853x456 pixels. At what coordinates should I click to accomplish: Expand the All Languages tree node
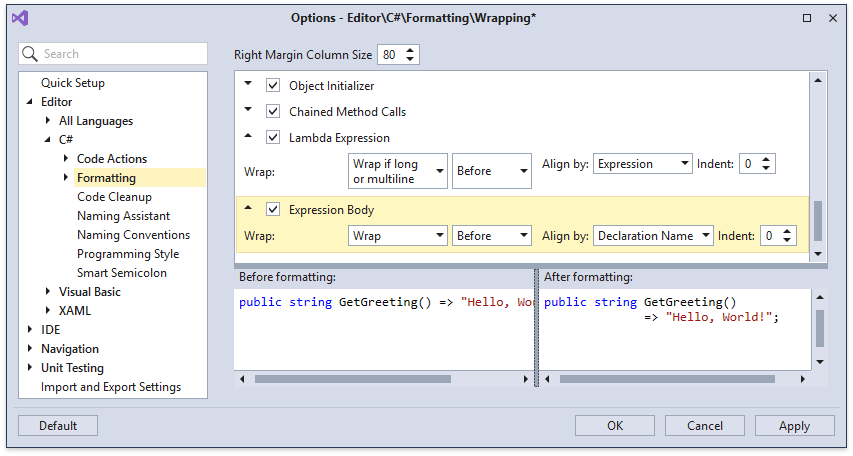click(47, 121)
